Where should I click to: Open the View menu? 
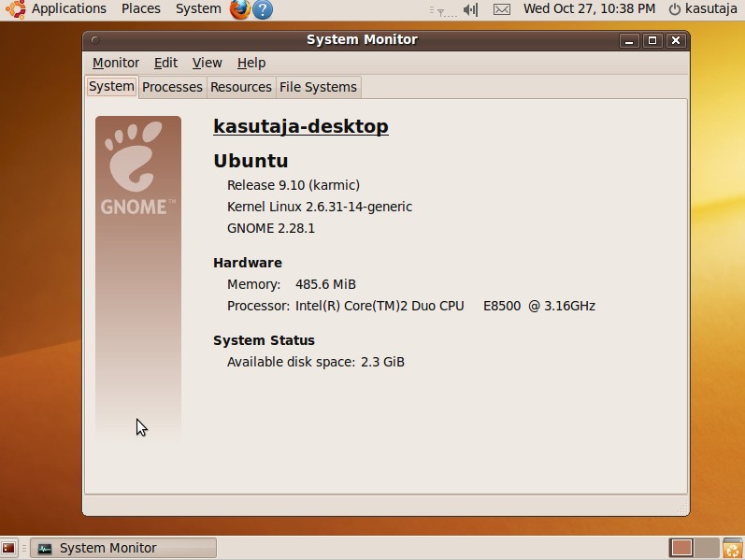pyautogui.click(x=207, y=63)
